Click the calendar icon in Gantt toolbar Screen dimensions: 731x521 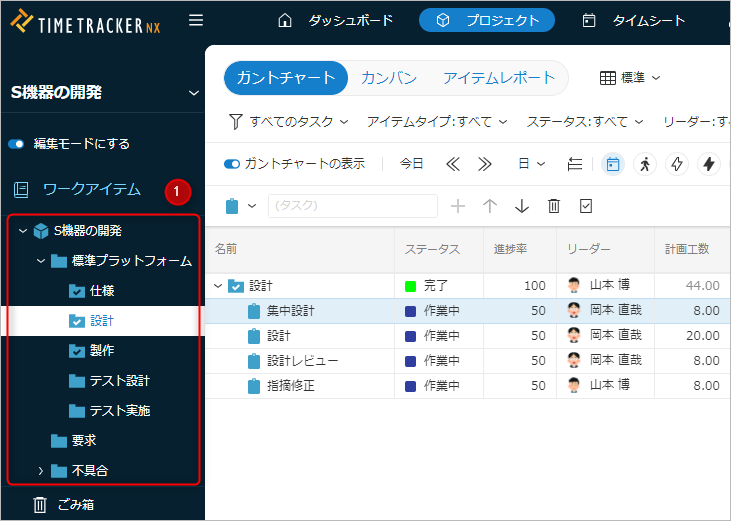click(613, 164)
